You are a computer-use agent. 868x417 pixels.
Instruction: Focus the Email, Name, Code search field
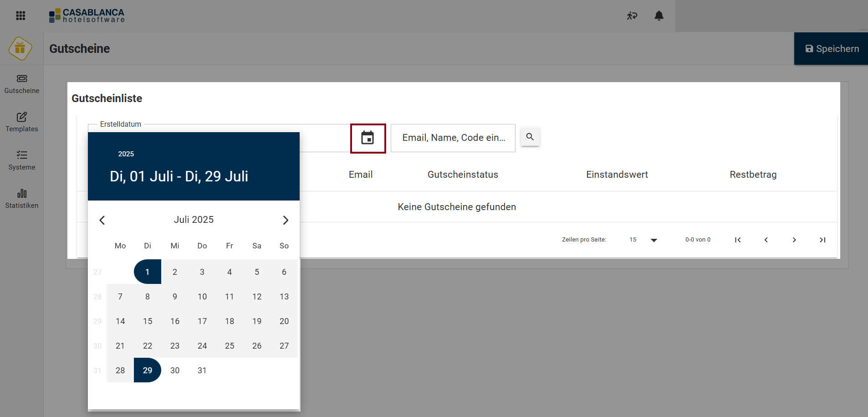coord(453,138)
